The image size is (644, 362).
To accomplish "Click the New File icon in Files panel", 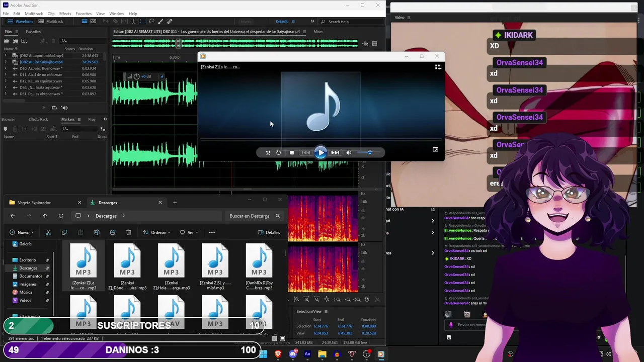I will coord(24,41).
